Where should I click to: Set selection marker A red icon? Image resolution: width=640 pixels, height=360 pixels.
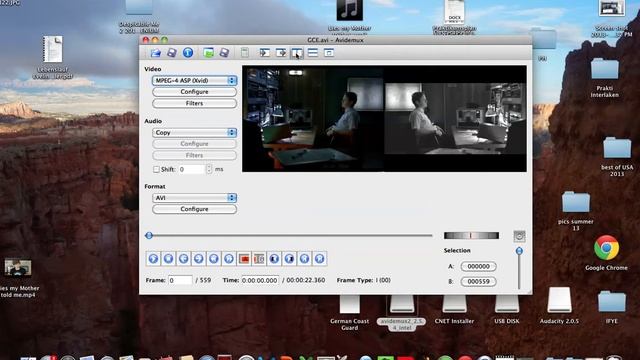click(244, 258)
